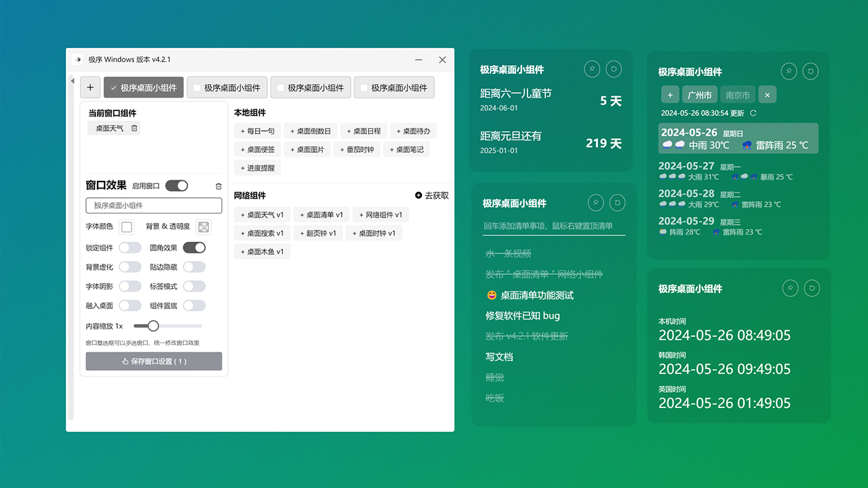Enable the 锁定组件 switch
This screenshot has height=488, width=868.
[130, 248]
